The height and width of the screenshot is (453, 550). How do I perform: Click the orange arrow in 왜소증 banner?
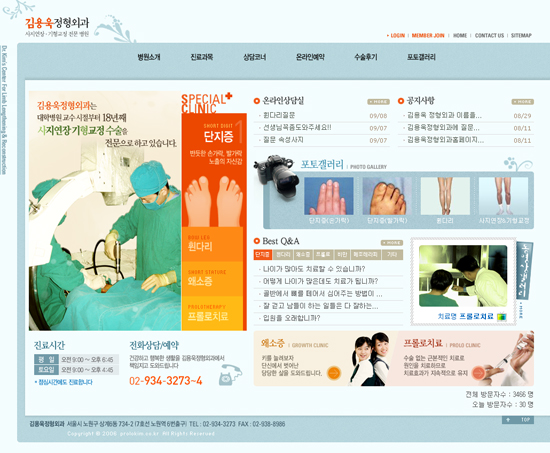pyautogui.click(x=334, y=373)
